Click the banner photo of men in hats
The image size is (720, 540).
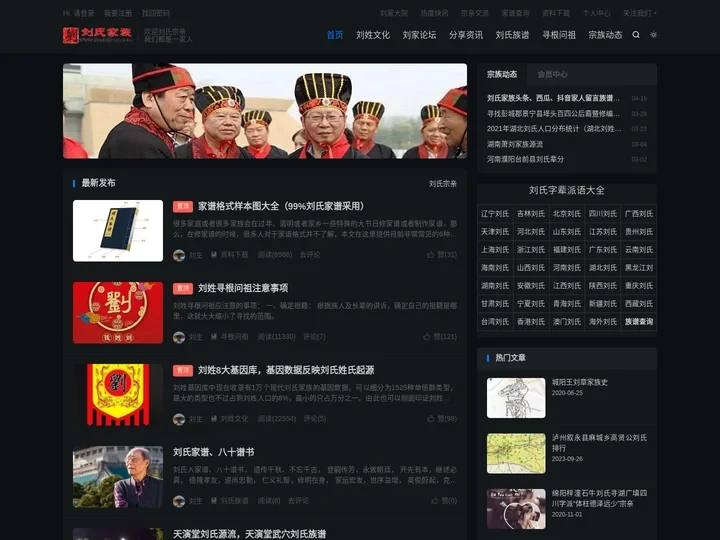coord(265,111)
